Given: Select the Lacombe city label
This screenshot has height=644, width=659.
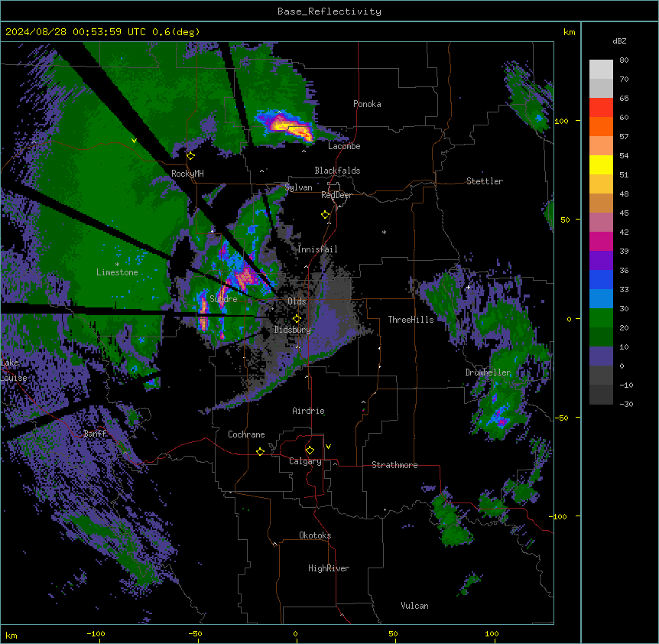Looking at the screenshot, I should [344, 146].
